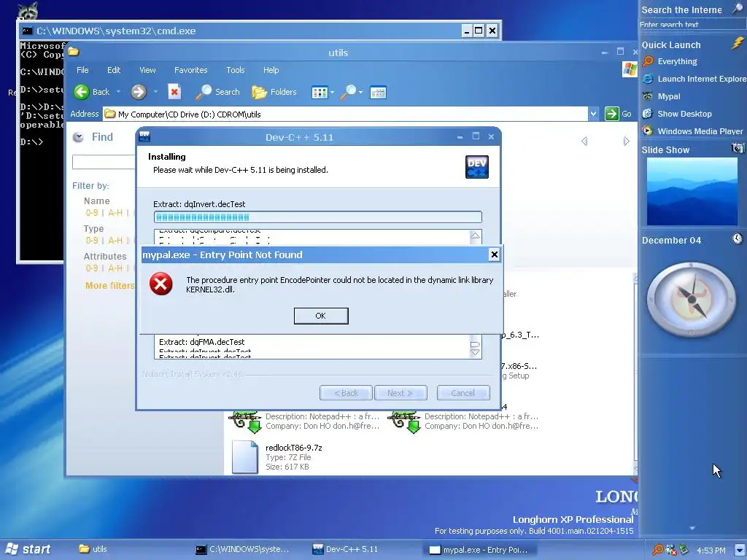Filter Name by 0-9

tap(92, 213)
